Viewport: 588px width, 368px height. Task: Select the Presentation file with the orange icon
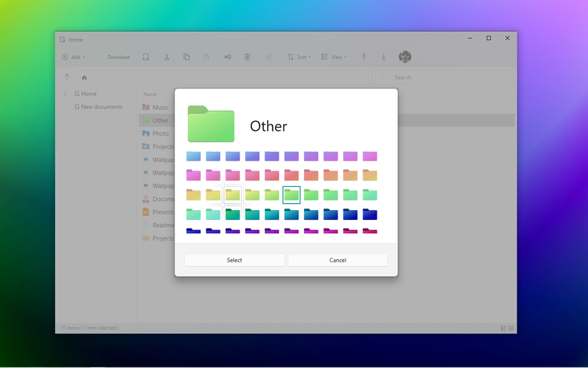[158, 212]
